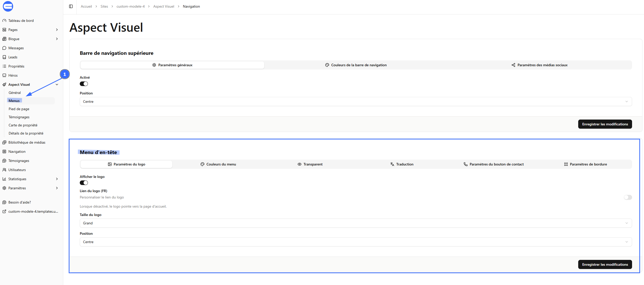Click the app logo icon
This screenshot has height=285, width=644.
[x=8, y=6]
